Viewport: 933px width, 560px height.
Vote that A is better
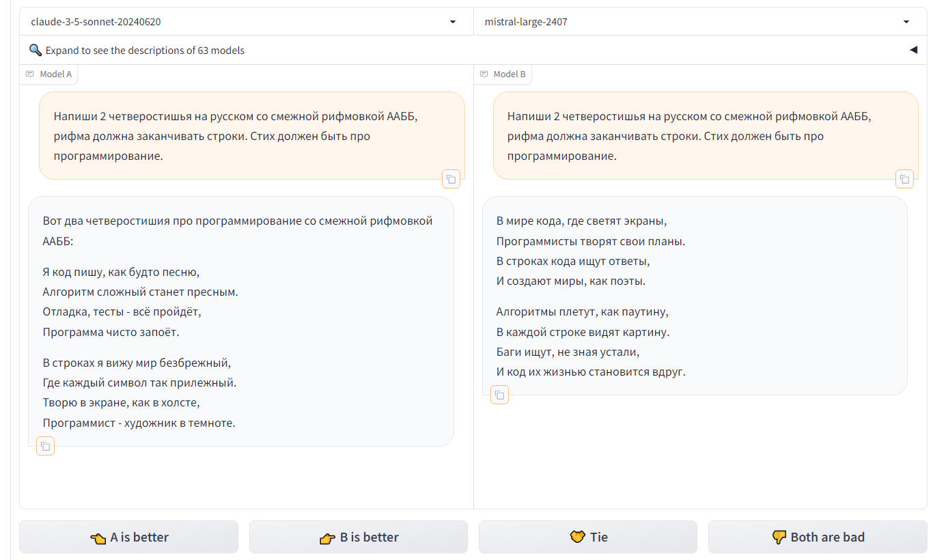coord(128,537)
